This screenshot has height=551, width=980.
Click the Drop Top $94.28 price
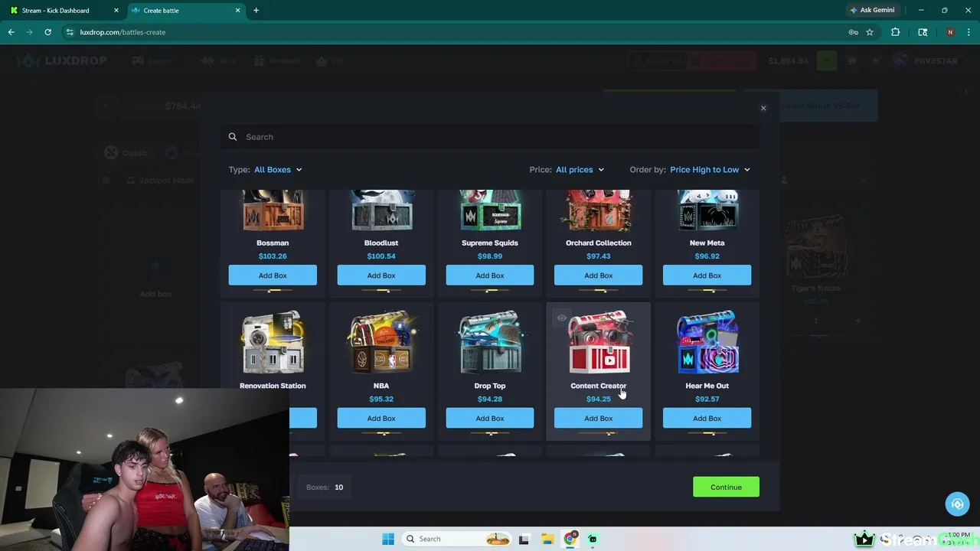(490, 399)
